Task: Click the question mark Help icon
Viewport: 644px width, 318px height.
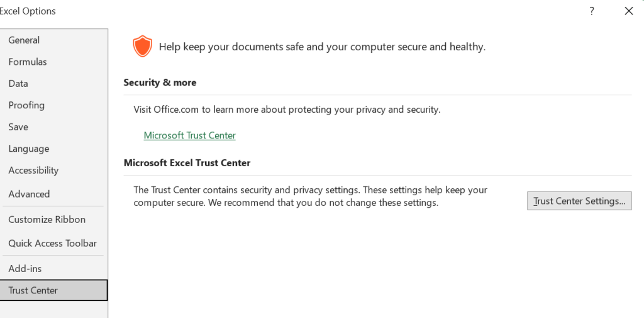Action: [592, 11]
